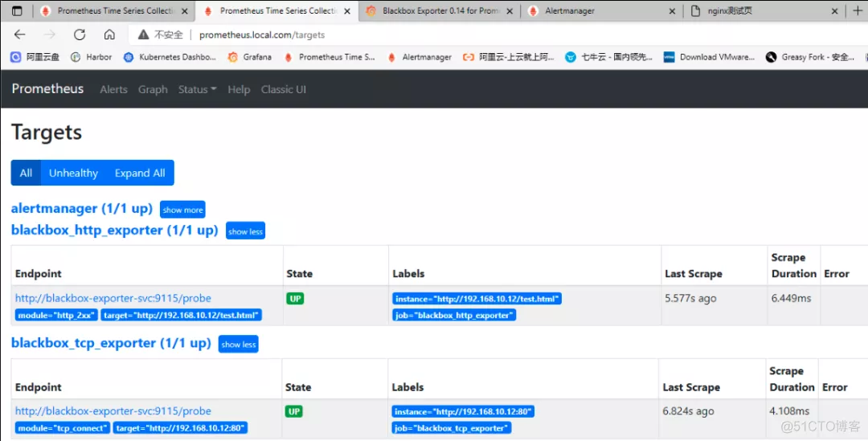Image resolution: width=868 pixels, height=441 pixels.
Task: Open the browser home page icon
Action: point(109,35)
